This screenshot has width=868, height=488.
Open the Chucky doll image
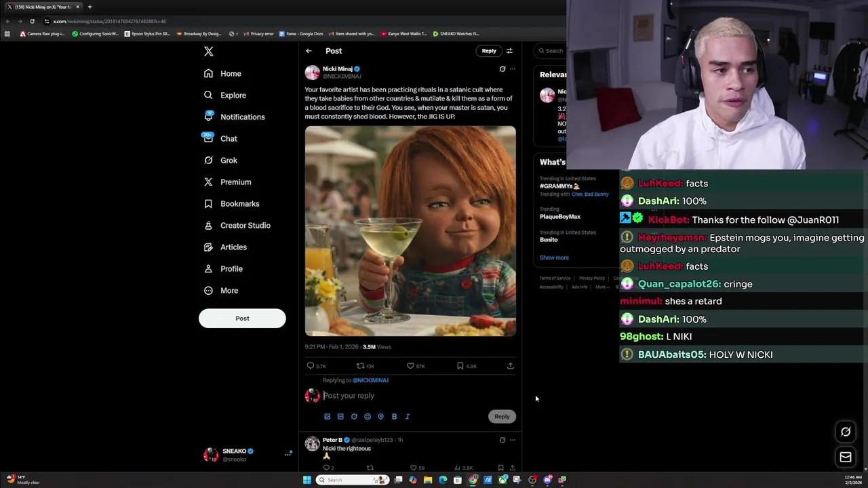point(410,231)
